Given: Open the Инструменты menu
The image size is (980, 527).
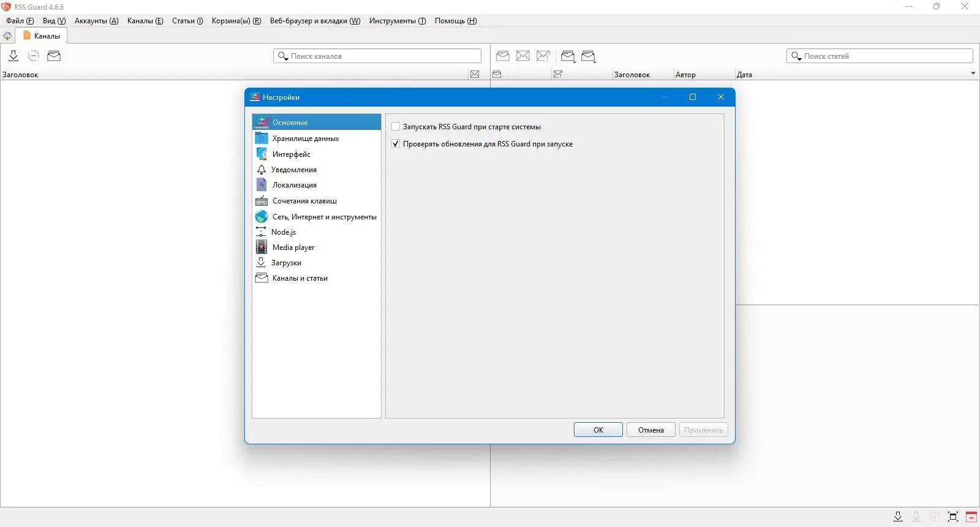Looking at the screenshot, I should [398, 21].
